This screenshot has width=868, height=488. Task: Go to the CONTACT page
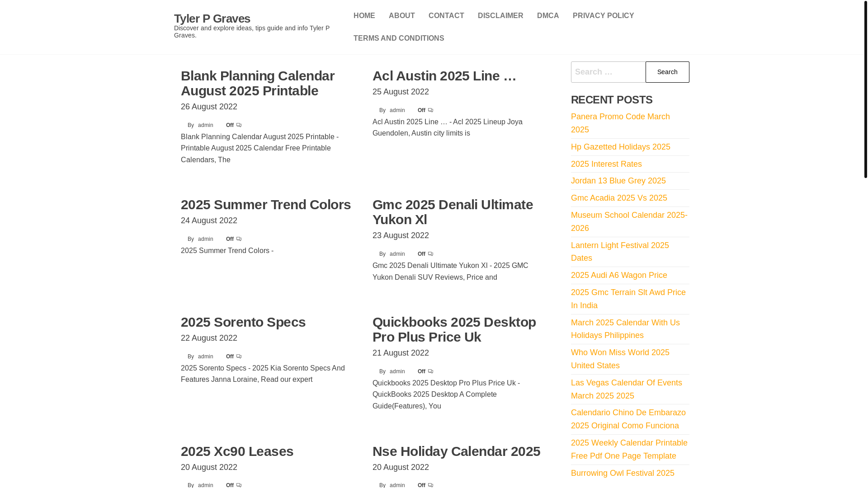click(x=446, y=16)
